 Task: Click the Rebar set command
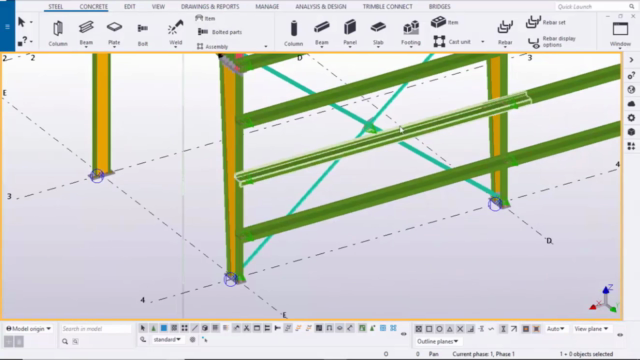tap(546, 22)
